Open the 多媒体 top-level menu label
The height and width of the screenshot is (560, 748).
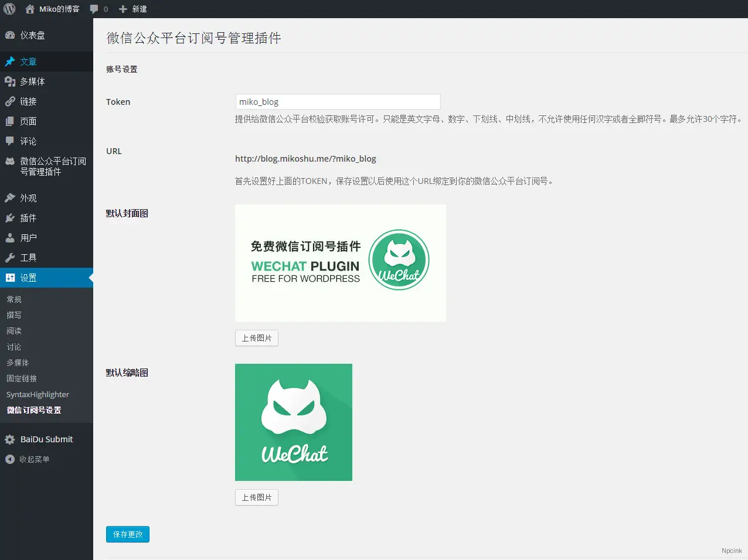click(x=32, y=81)
